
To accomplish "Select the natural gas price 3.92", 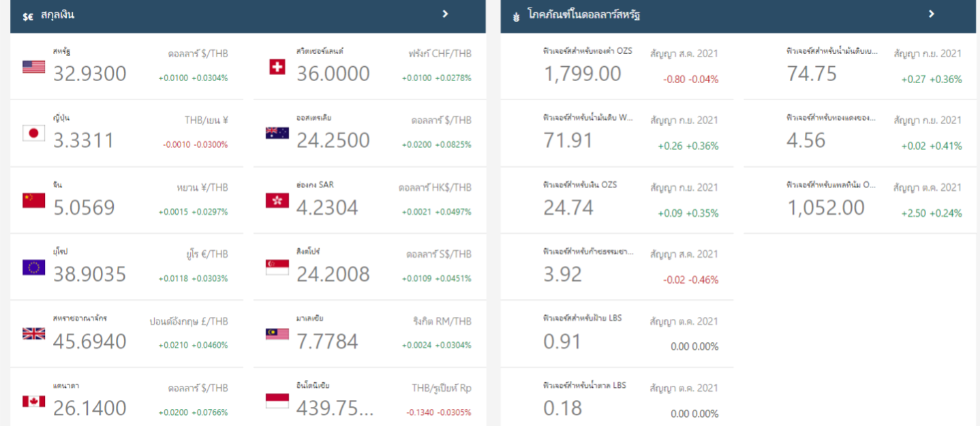I will tap(562, 274).
